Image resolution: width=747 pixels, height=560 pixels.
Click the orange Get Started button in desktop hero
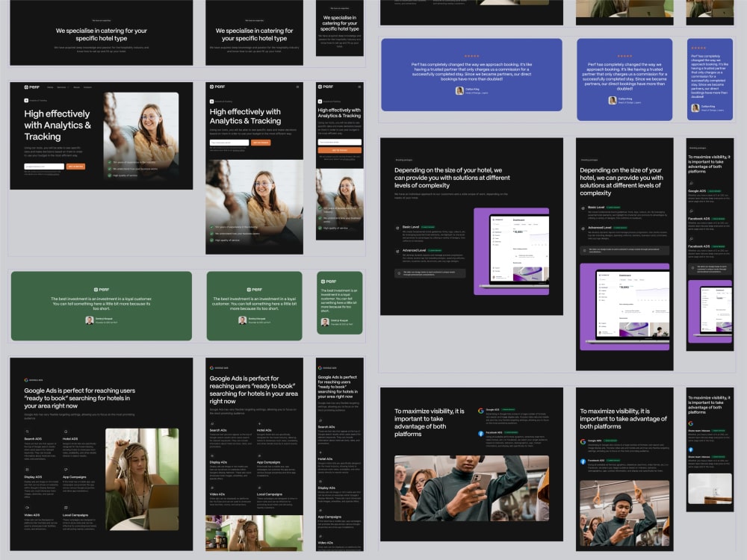tap(75, 167)
